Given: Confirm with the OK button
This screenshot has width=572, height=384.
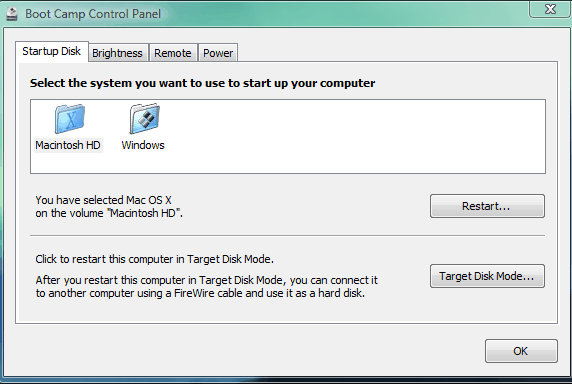Looking at the screenshot, I should (521, 351).
